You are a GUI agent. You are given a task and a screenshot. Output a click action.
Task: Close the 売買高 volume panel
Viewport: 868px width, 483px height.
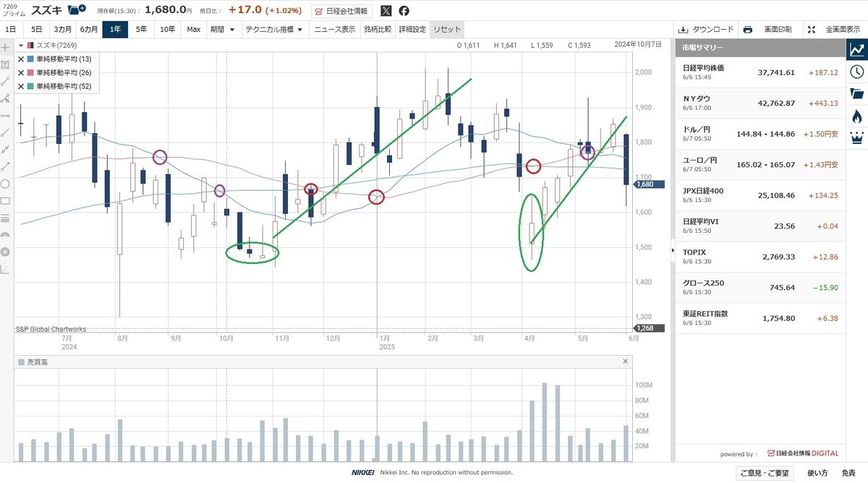(626, 362)
